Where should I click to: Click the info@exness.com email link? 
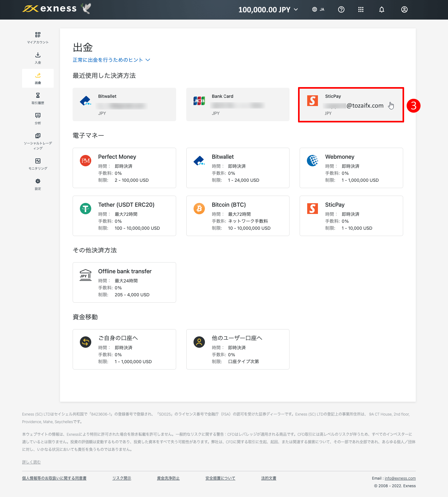tap(400, 478)
